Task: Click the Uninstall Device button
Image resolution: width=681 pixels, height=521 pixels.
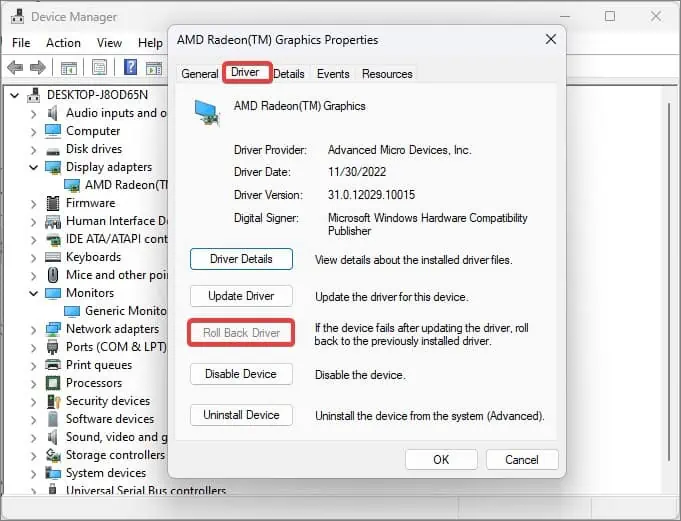Action: click(241, 415)
